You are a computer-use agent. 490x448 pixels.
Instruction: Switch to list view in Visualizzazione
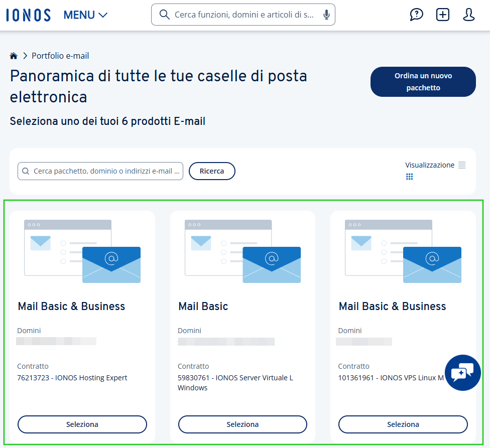(x=462, y=165)
